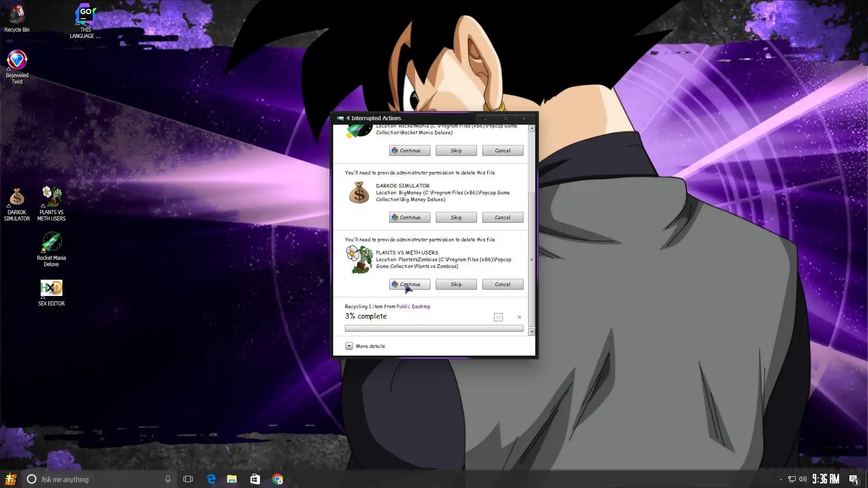
Task: Open PLANTS VS METH USERS shortcut
Action: [52, 198]
